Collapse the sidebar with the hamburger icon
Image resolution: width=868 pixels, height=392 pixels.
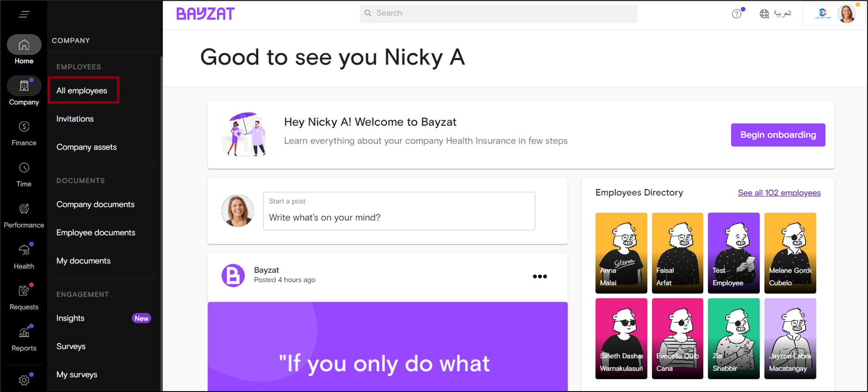coord(24,14)
